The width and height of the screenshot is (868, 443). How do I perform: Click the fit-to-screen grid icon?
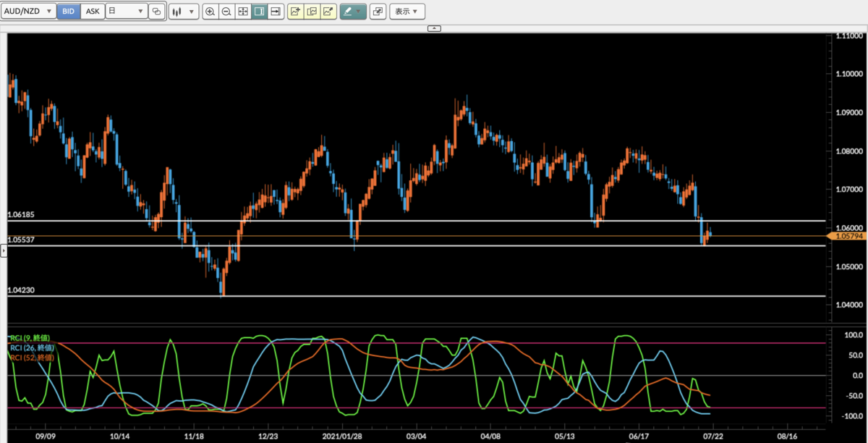(243, 12)
